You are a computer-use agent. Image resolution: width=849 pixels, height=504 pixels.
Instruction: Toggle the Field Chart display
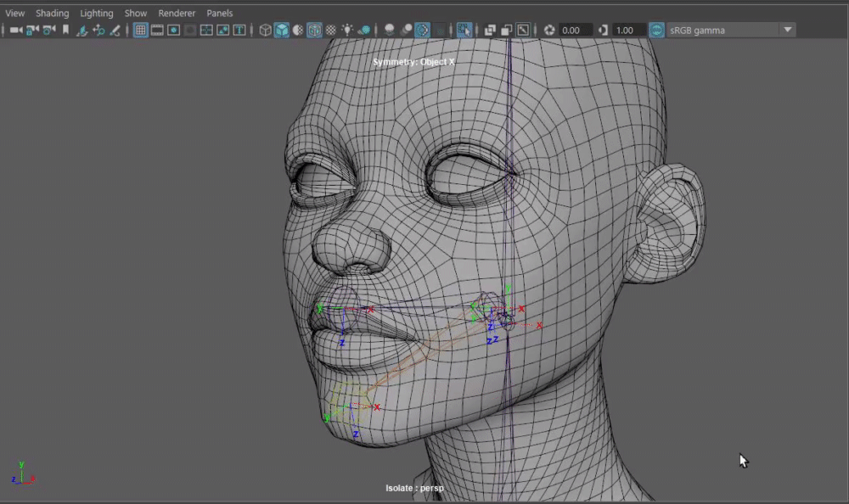pos(206,31)
